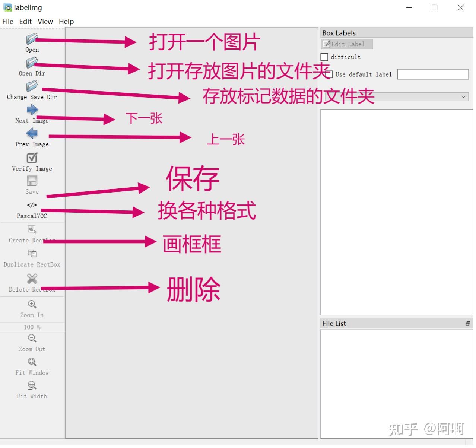
Task: Click the Save floppy disk icon
Action: point(32,181)
